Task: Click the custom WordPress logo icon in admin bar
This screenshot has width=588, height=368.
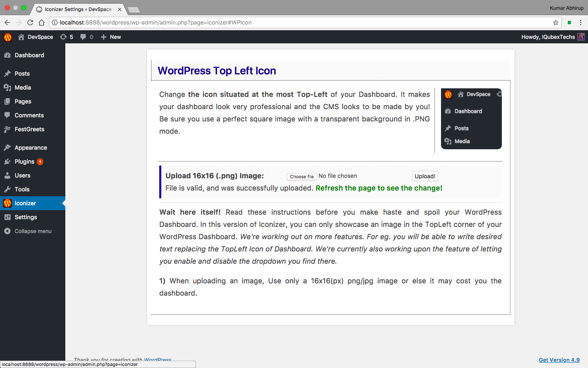Action: click(x=8, y=37)
